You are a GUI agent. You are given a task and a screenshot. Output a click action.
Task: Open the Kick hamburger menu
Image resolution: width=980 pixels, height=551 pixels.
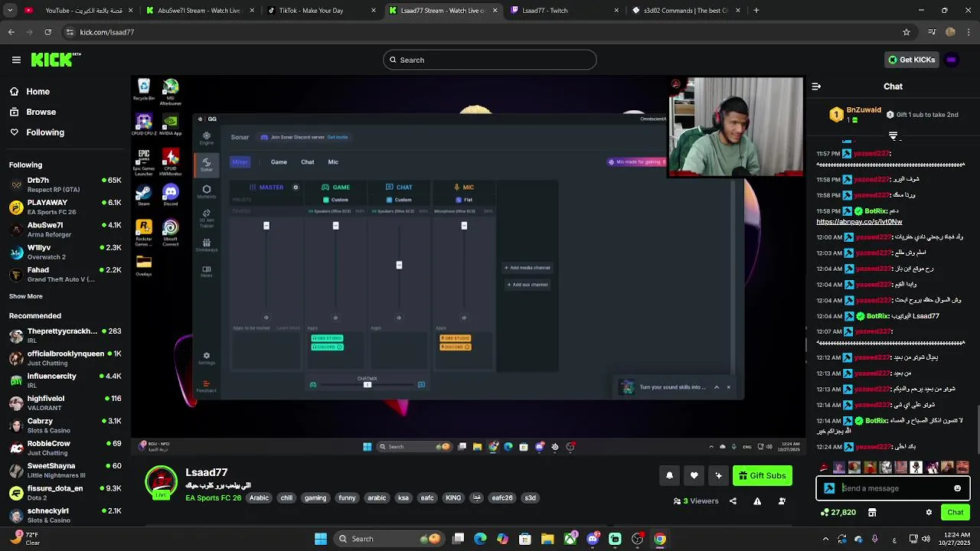16,60
